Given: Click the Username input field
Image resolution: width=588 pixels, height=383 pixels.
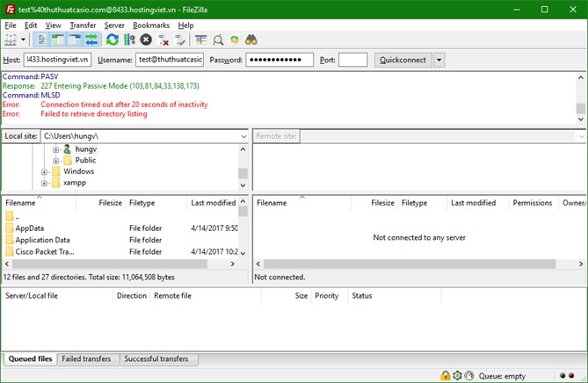Looking at the screenshot, I should 170,60.
